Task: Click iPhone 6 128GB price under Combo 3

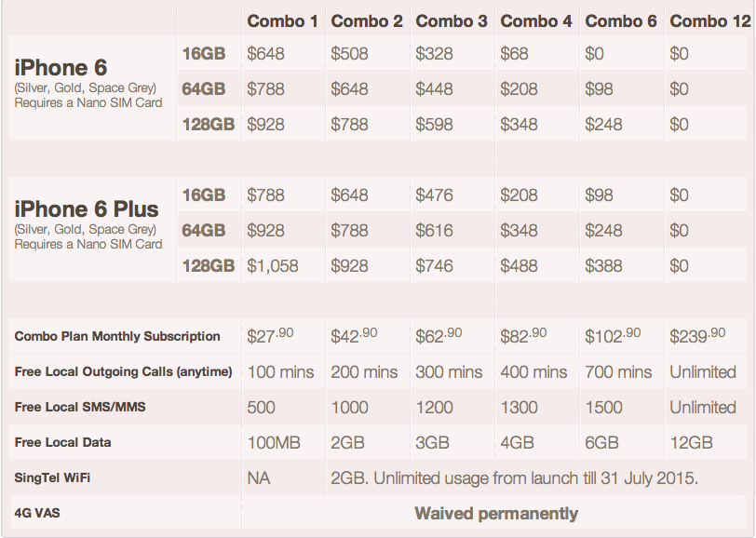Action: click(x=435, y=125)
